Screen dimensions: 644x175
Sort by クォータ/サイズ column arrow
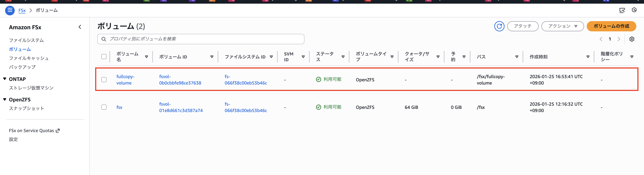[438, 57]
